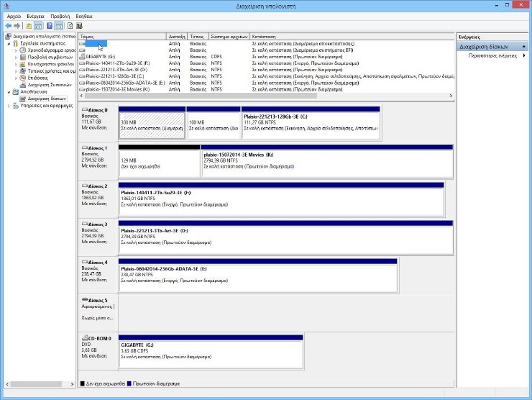Sort by the Τόμος column header
Viewport: 532px width, 400px height.
click(x=122, y=37)
